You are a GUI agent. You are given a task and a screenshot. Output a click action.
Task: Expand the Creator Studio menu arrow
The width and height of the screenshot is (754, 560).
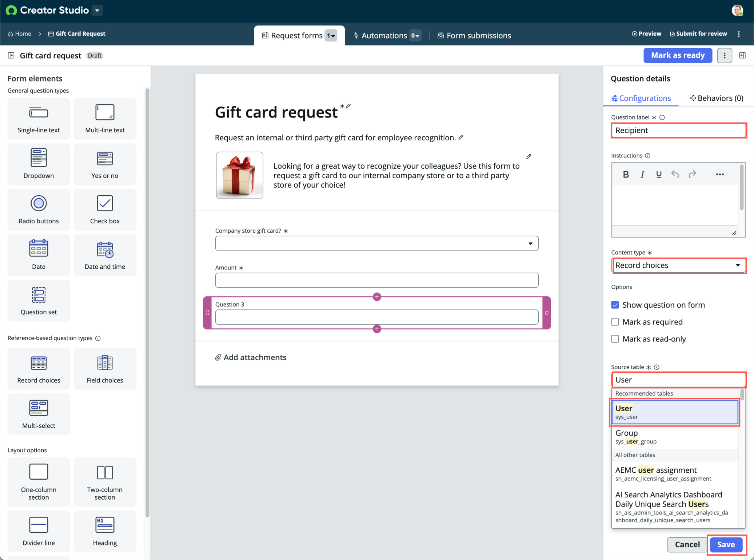(97, 11)
